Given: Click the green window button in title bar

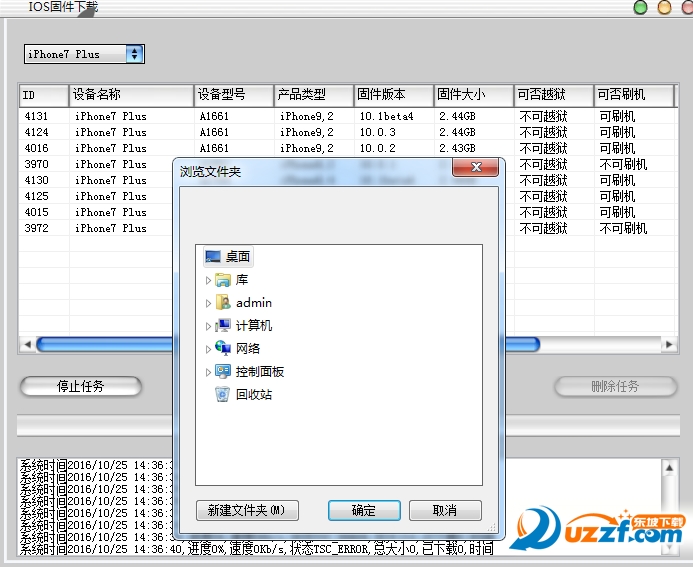Looking at the screenshot, I should (x=640, y=7).
